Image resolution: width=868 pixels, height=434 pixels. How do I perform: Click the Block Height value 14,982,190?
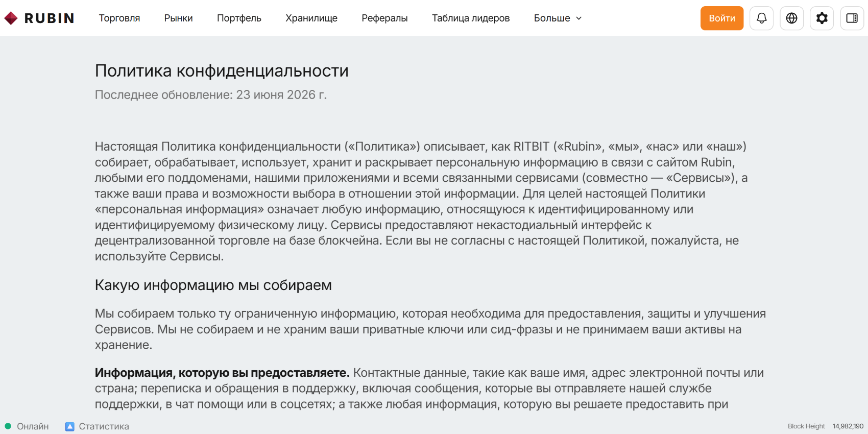click(x=848, y=426)
